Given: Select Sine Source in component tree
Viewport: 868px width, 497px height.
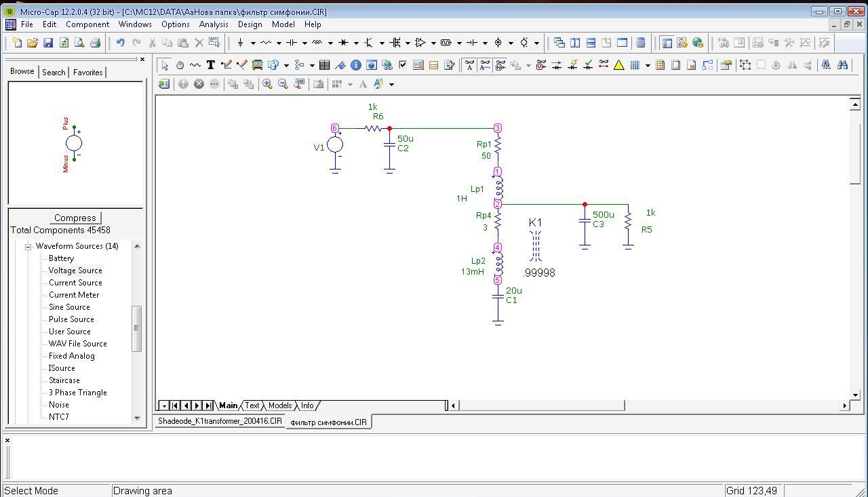Looking at the screenshot, I should click(69, 307).
